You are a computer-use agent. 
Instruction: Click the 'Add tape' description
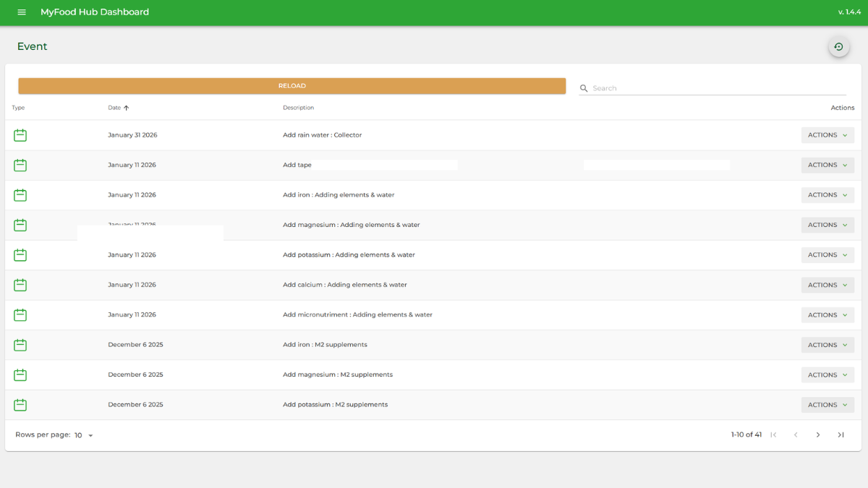297,165
